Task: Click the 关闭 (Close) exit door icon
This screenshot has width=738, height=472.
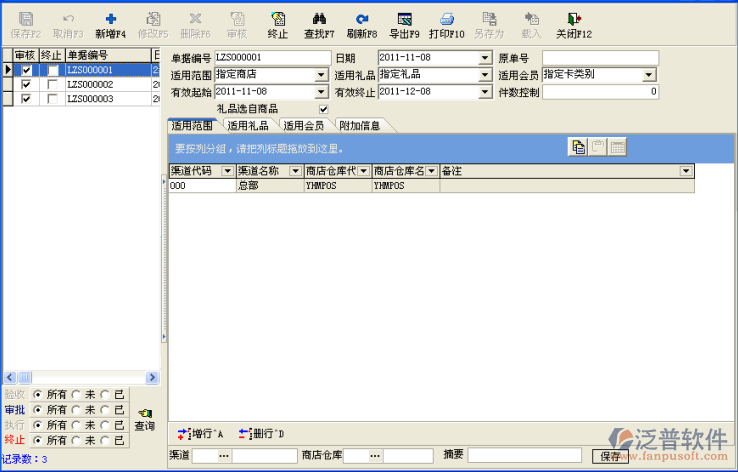Action: [x=574, y=19]
